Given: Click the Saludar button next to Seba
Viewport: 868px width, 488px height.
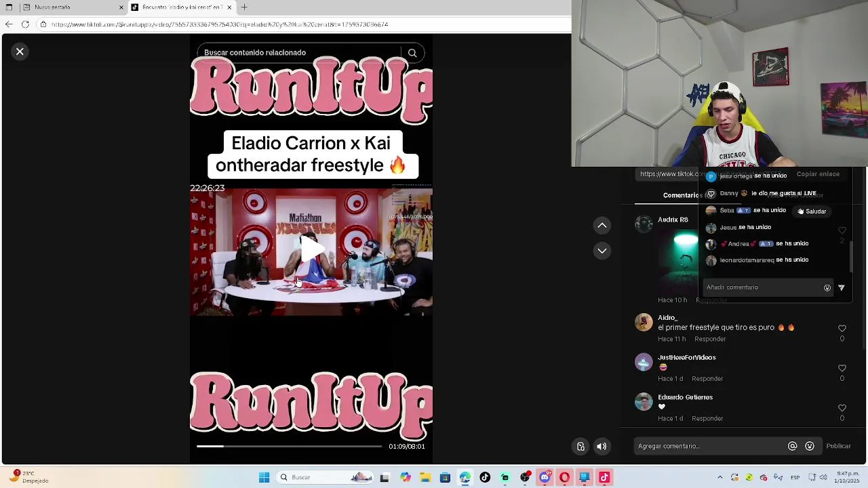Looking at the screenshot, I should point(812,211).
